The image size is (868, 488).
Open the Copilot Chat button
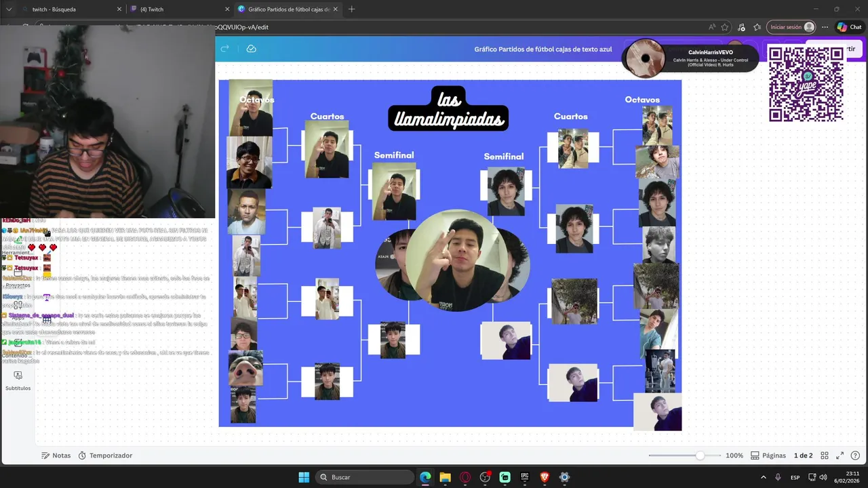tap(849, 27)
